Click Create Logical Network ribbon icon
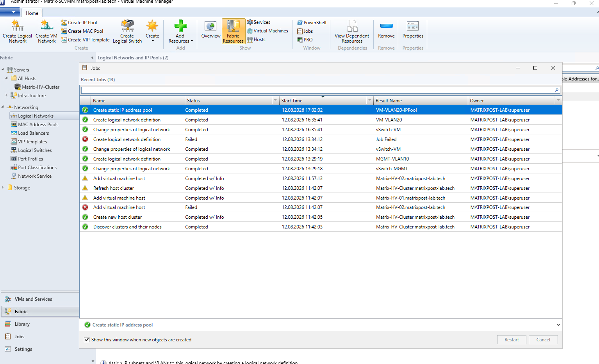The width and height of the screenshot is (599, 364). click(17, 31)
